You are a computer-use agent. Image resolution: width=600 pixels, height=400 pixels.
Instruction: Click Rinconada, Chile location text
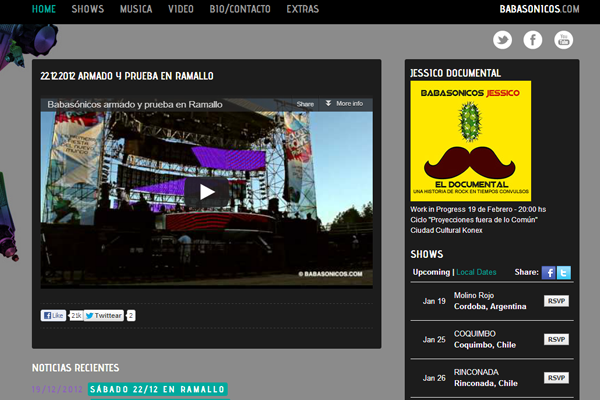[x=486, y=383]
